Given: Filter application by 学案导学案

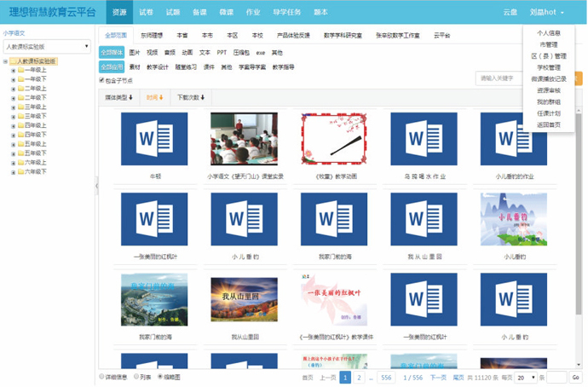Looking at the screenshot, I should [252, 67].
